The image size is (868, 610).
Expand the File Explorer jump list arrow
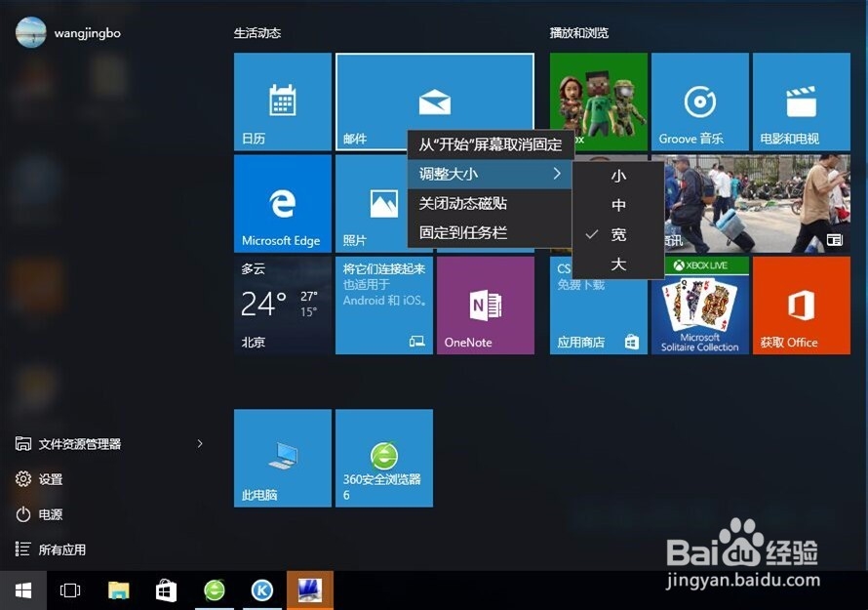tap(200, 444)
